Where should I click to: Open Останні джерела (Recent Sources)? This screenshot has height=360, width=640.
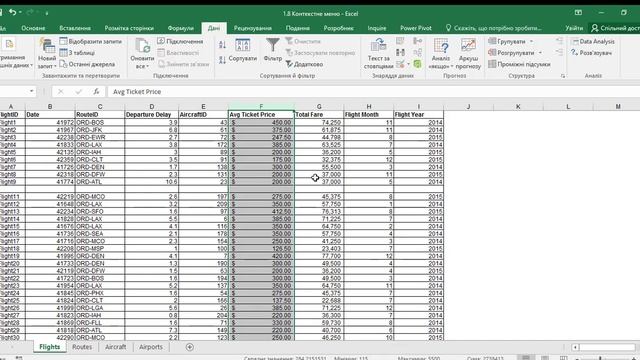[x=87, y=64]
